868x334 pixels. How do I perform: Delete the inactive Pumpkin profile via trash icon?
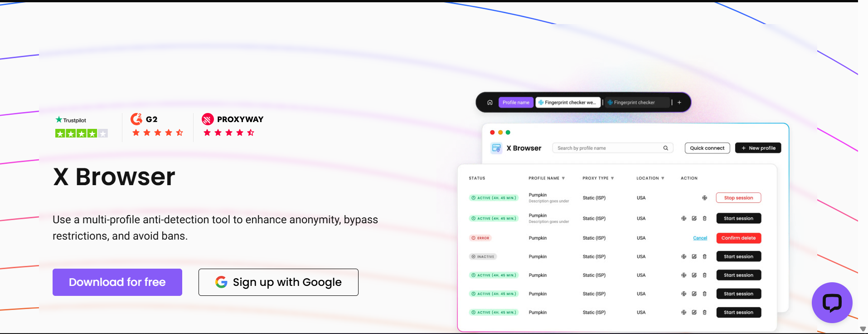coord(704,256)
